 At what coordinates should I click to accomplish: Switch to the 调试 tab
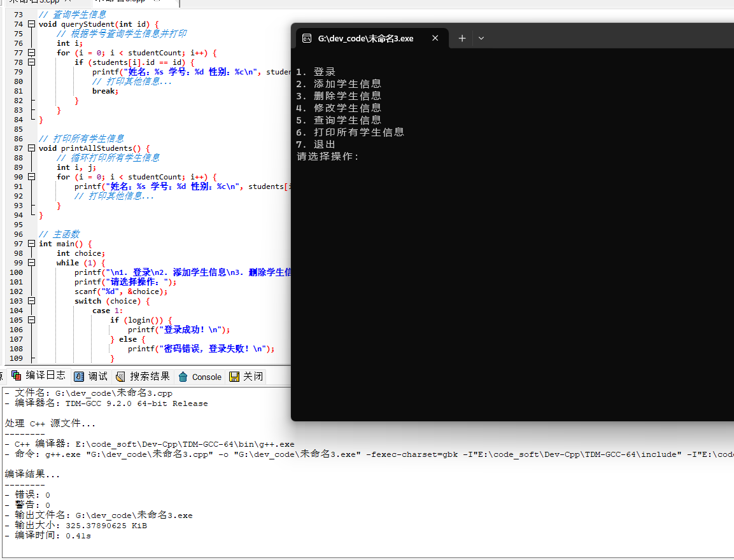[91, 377]
